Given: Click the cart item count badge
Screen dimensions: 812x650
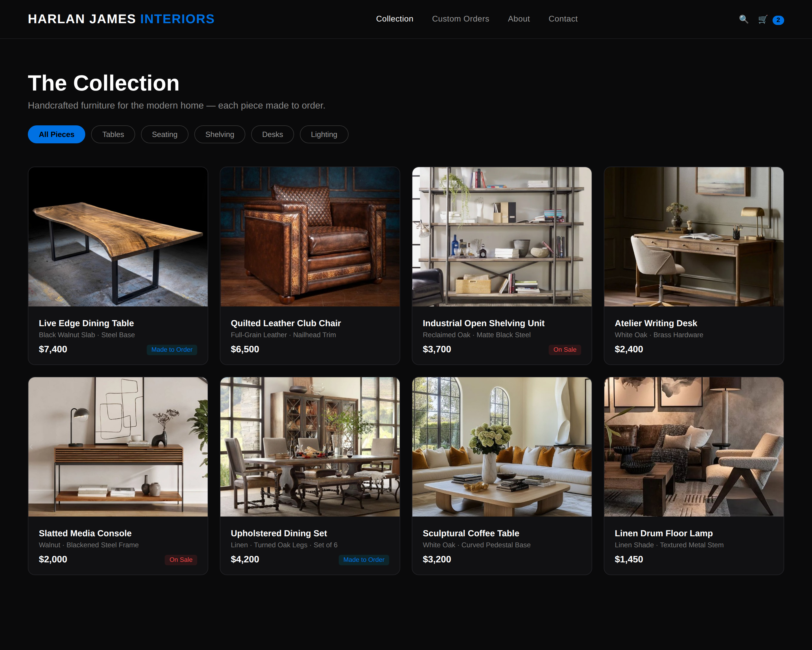Looking at the screenshot, I should click(778, 20).
